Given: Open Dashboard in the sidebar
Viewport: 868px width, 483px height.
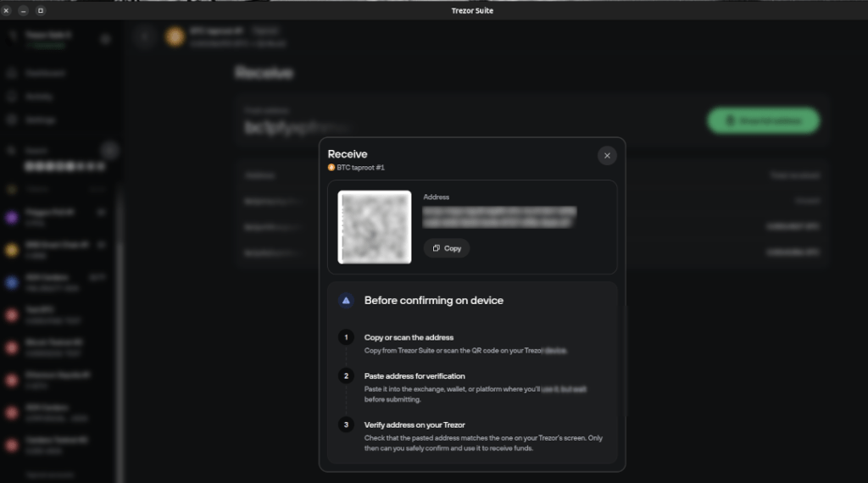Looking at the screenshot, I should click(x=44, y=74).
